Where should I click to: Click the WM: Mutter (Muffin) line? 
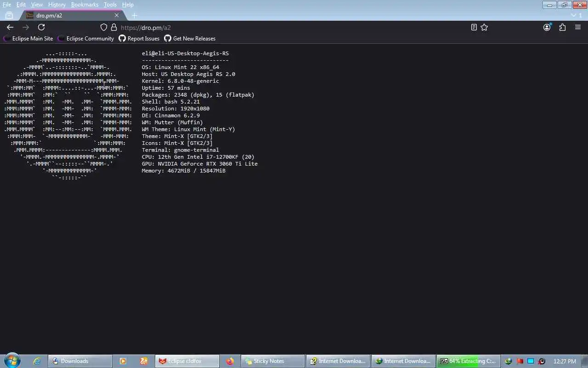[x=172, y=122]
